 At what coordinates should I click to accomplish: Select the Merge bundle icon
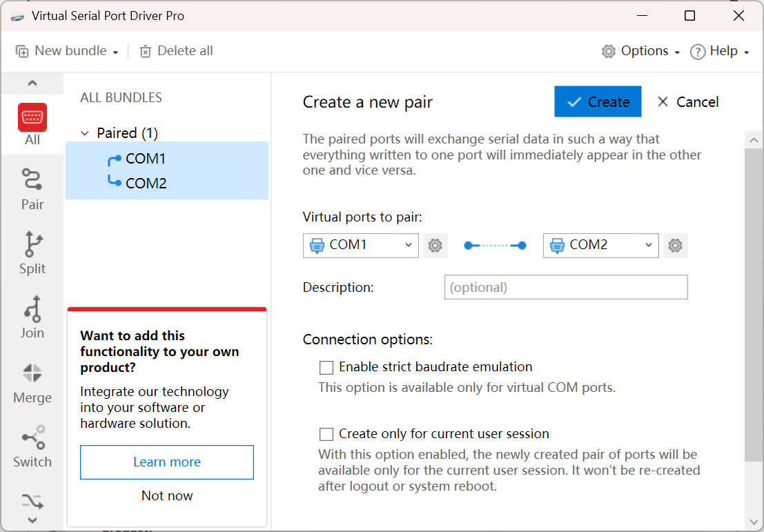[x=32, y=375]
